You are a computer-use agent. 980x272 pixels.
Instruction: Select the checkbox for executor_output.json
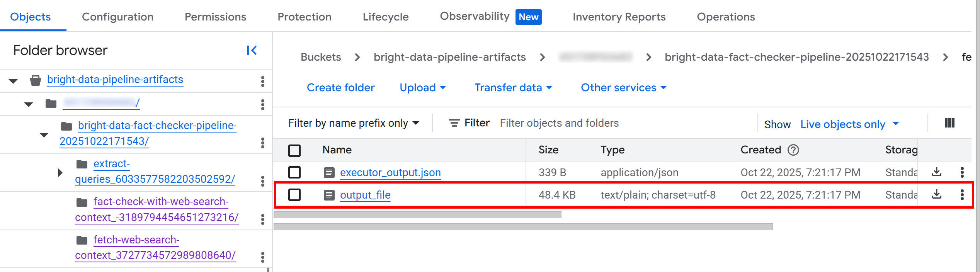click(x=294, y=172)
